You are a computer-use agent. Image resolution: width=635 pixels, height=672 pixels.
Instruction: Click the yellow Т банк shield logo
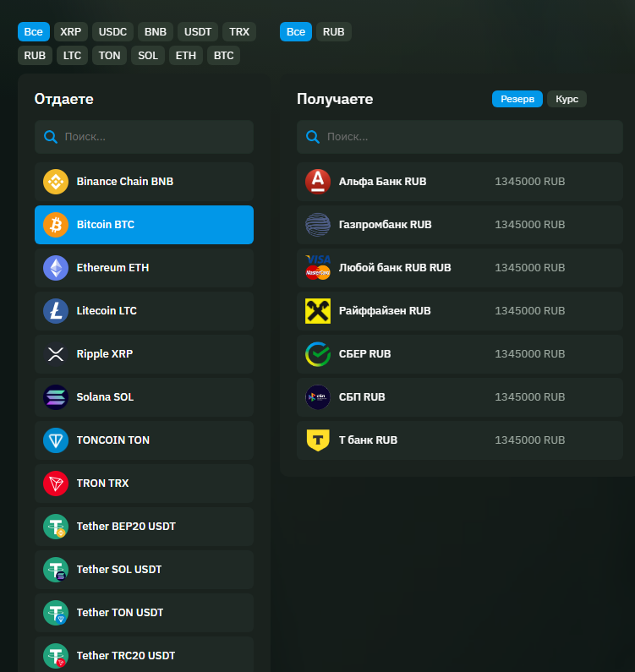point(318,440)
